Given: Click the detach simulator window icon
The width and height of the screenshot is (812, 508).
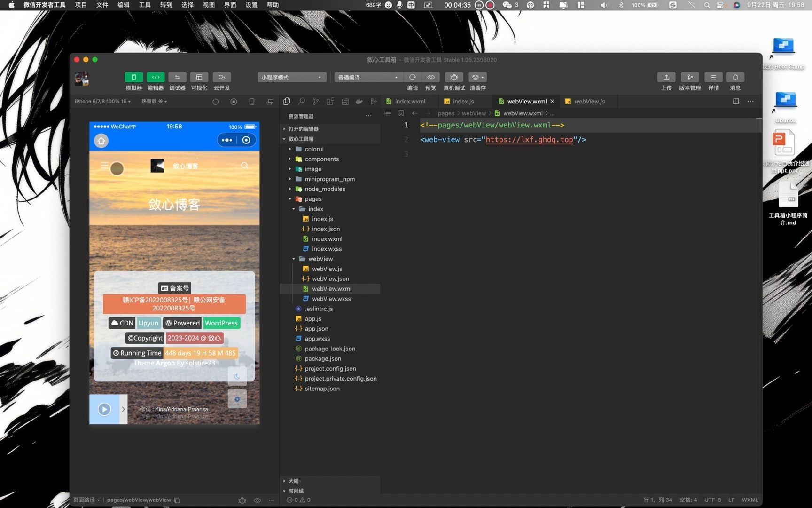Looking at the screenshot, I should (270, 102).
